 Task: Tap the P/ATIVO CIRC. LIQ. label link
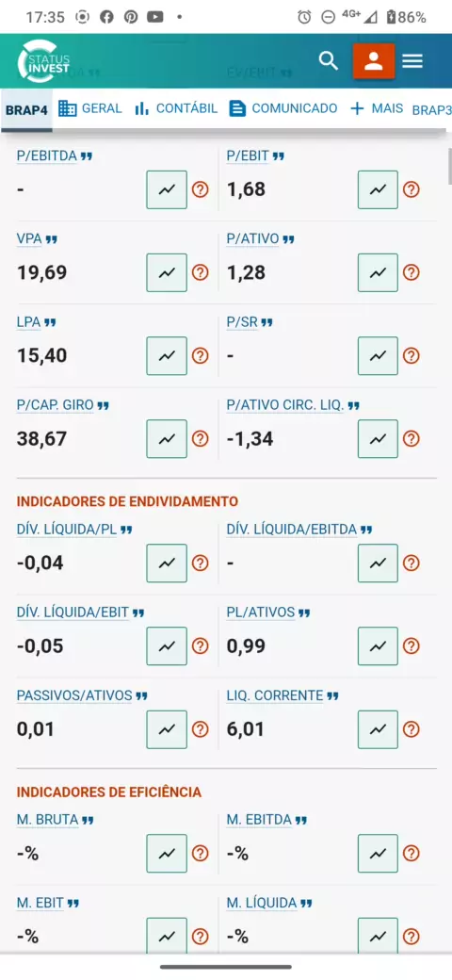pyautogui.click(x=285, y=405)
